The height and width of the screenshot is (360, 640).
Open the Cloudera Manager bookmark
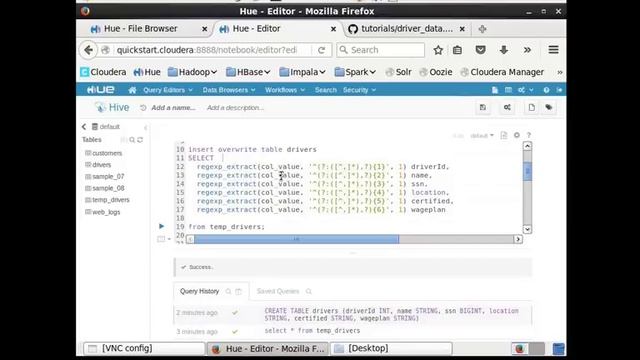[502, 72]
